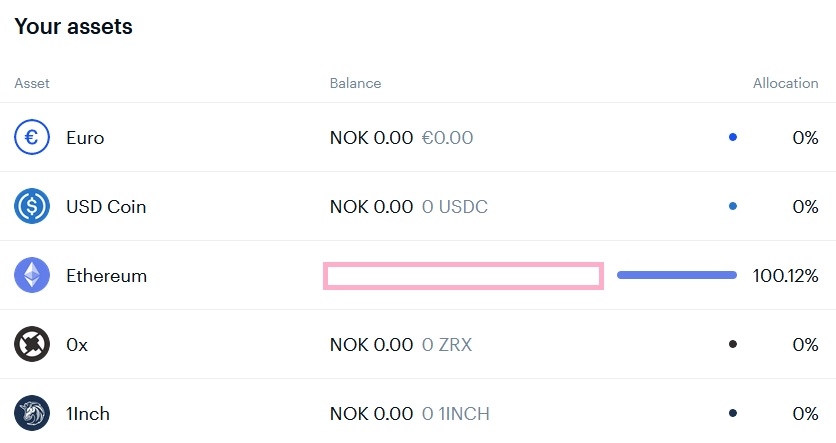Click the Euro currency icon
This screenshot has width=836, height=443.
point(32,137)
